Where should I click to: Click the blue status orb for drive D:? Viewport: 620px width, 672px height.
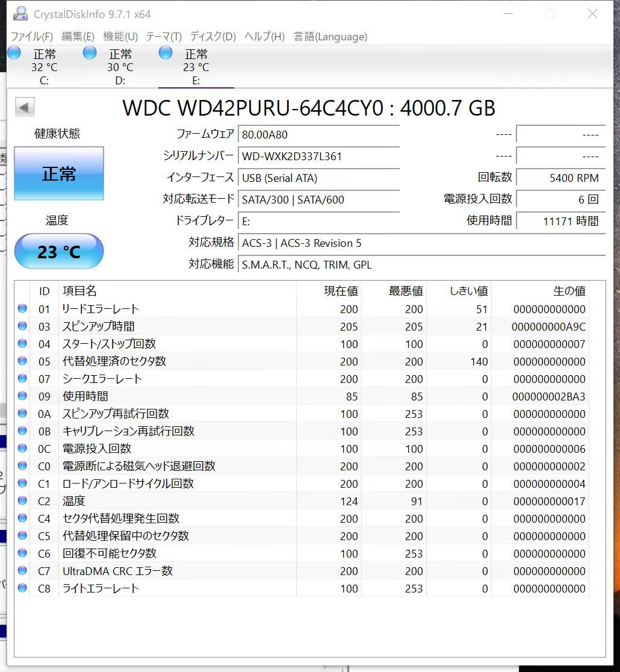coord(90,53)
